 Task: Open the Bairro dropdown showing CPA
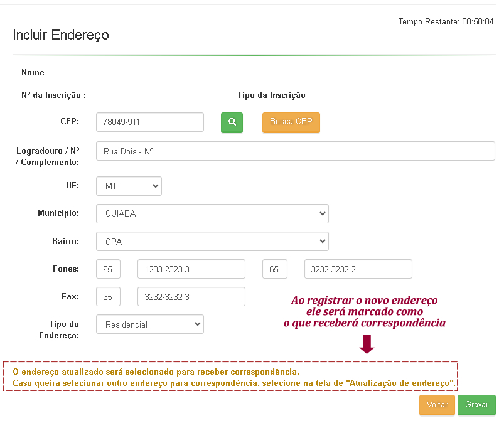tap(212, 241)
